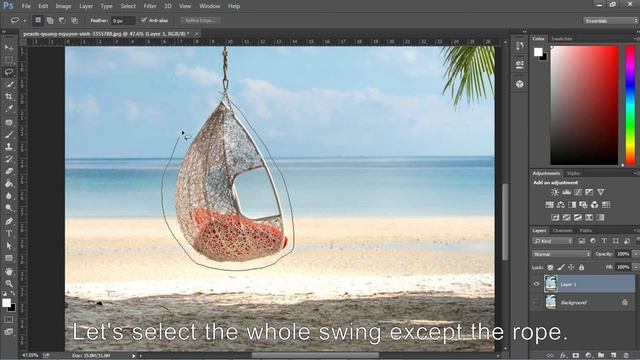Viewport: 640px width, 360px height.
Task: Enable Subtract from selection mode
Action: [x=62, y=20]
